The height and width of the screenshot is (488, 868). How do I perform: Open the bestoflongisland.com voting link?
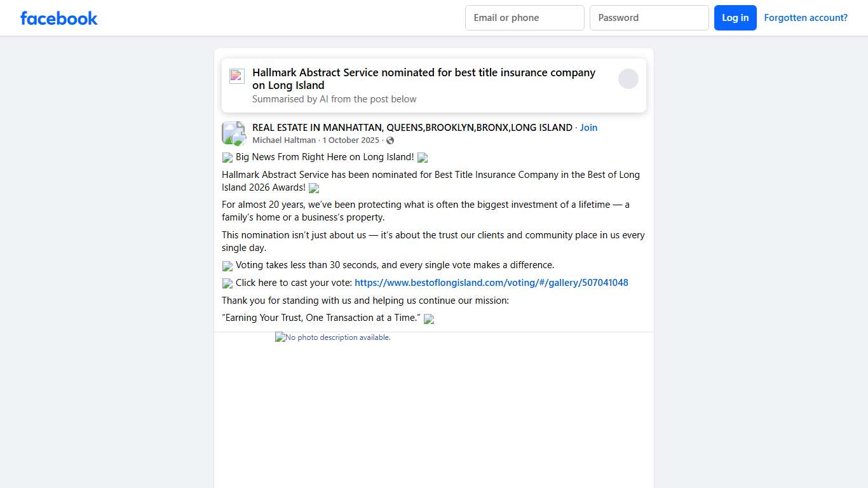491,283
